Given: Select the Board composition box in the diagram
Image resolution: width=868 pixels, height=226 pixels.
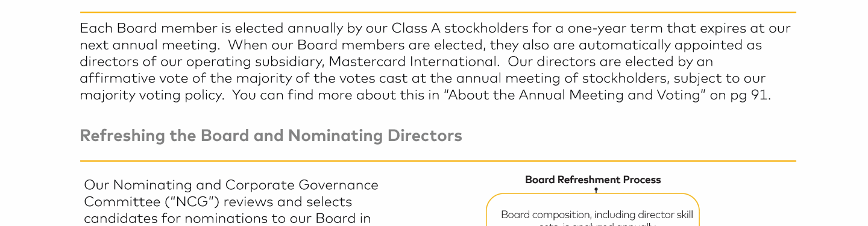Looking at the screenshot, I should [x=593, y=210].
